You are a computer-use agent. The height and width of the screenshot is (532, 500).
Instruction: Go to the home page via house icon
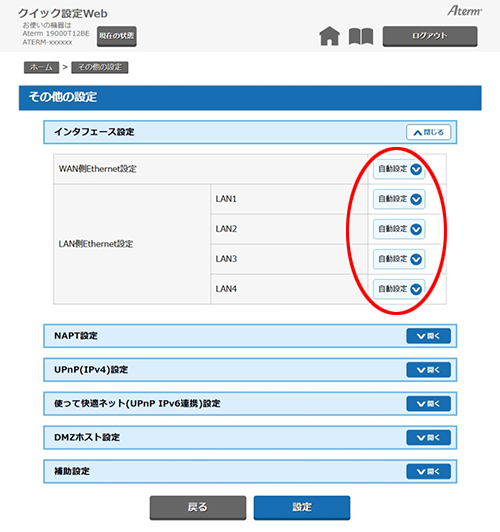(x=329, y=36)
